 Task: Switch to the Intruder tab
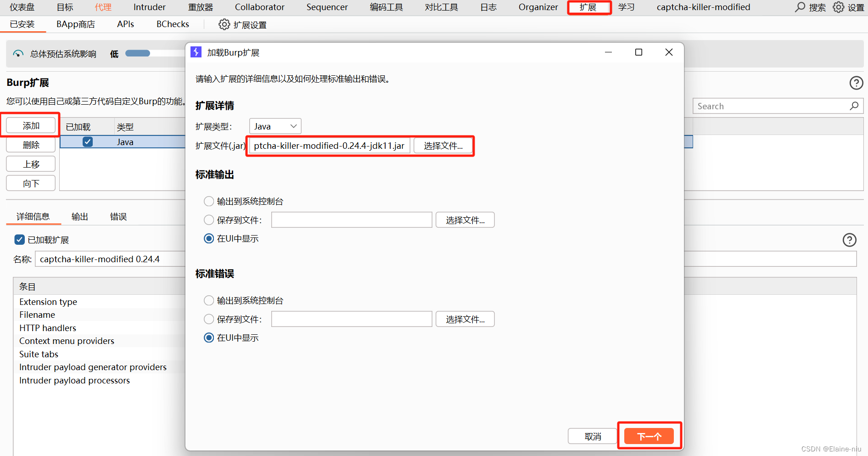coord(150,7)
